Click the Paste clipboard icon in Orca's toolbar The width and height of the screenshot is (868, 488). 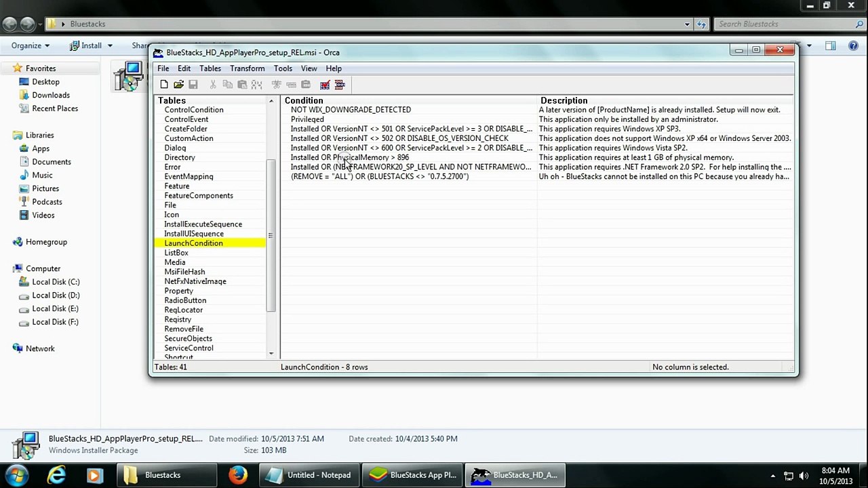click(242, 85)
